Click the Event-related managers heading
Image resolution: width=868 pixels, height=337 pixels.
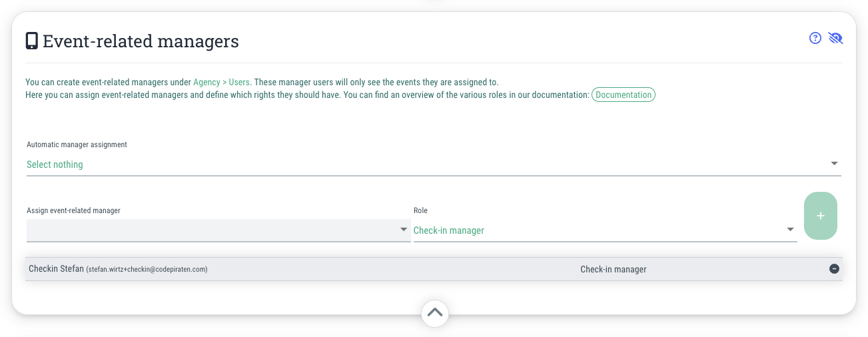coord(141,41)
